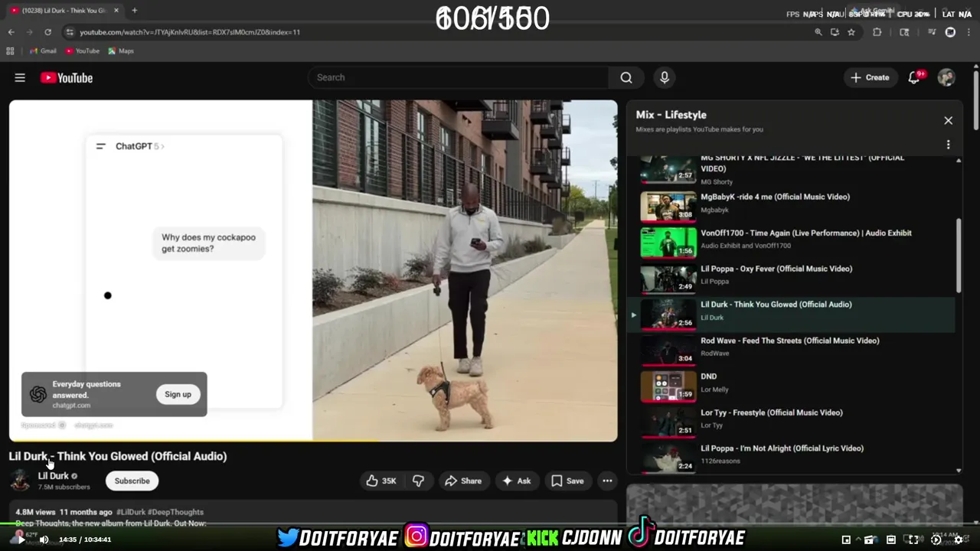Click the #DeepThoughts hashtag
980x551 pixels.
pyautogui.click(x=175, y=512)
